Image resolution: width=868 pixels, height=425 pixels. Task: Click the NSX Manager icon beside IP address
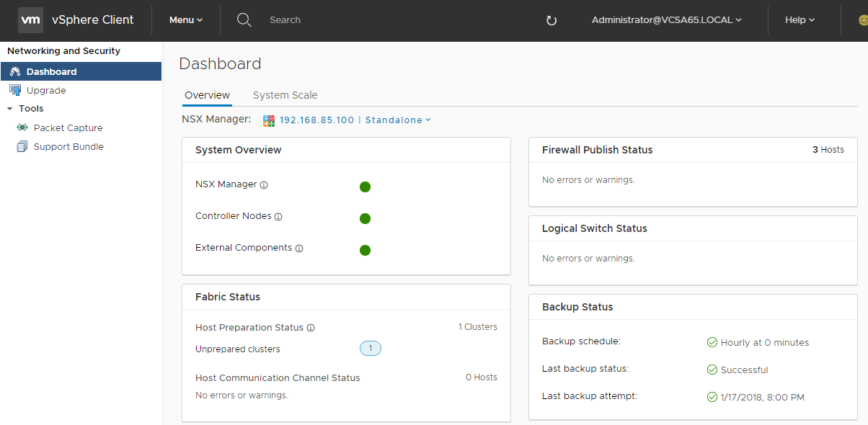click(269, 120)
